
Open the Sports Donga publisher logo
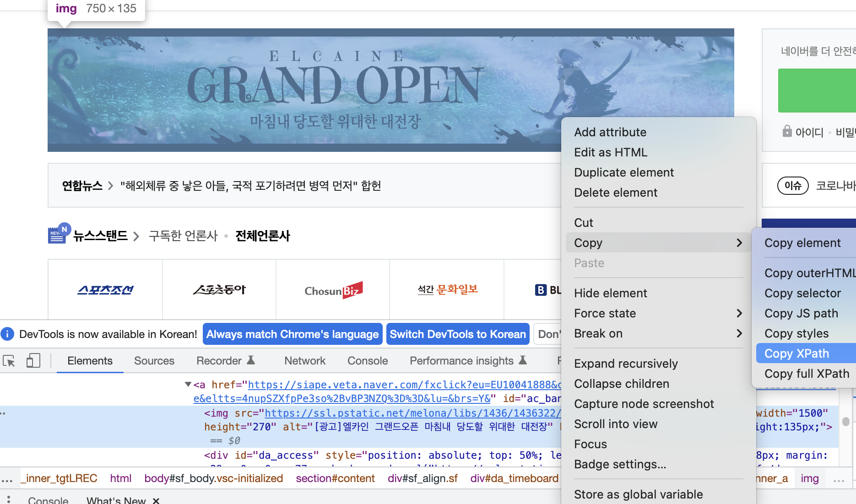pyautogui.click(x=219, y=290)
